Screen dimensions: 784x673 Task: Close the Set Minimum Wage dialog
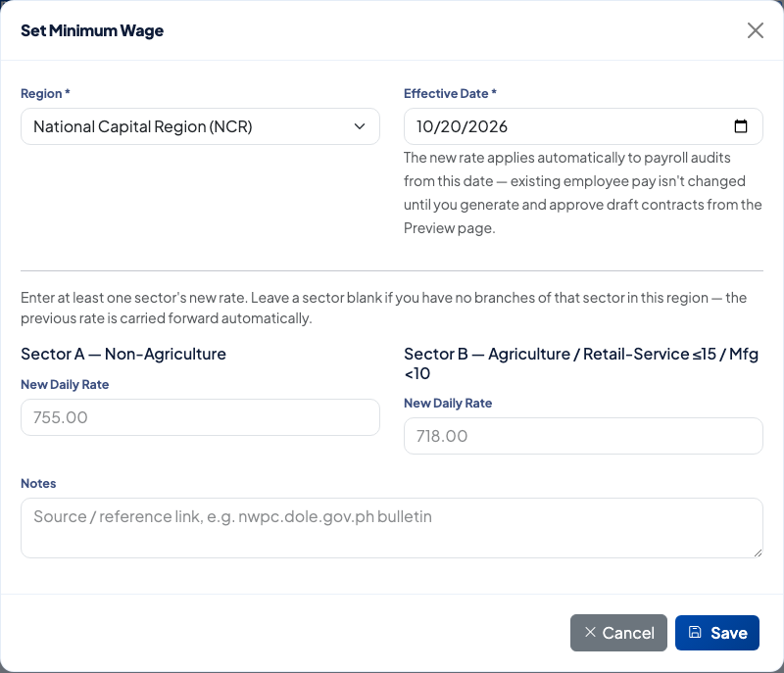point(755,30)
